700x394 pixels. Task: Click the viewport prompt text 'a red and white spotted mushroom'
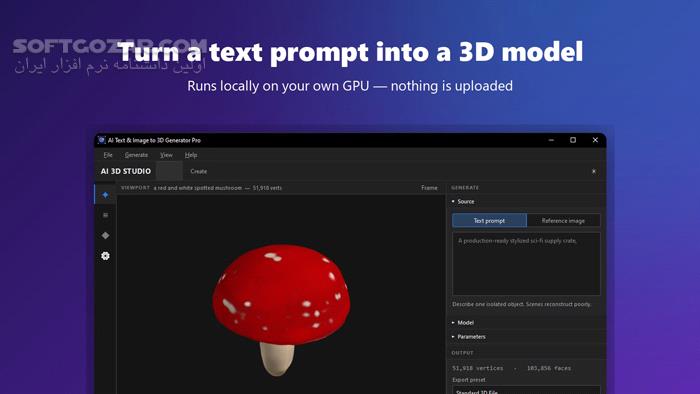pos(198,188)
